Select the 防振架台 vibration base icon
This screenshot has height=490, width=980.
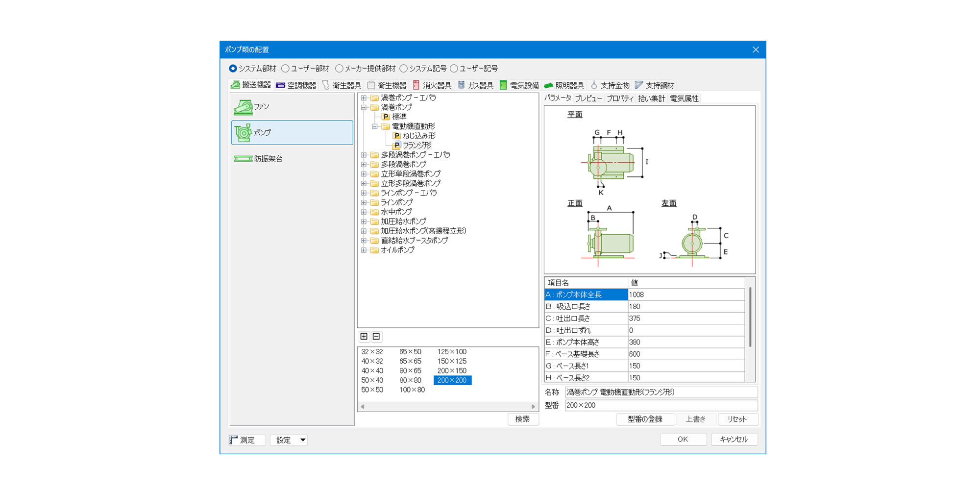pyautogui.click(x=243, y=159)
